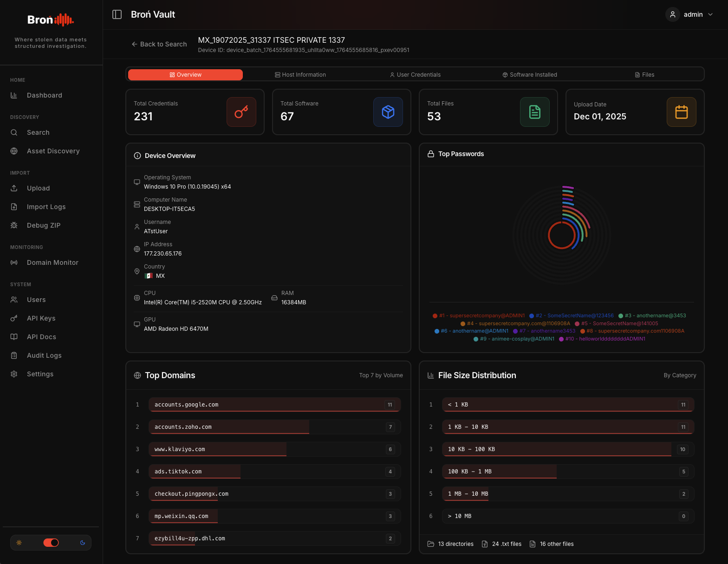This screenshot has height=564, width=728.
Task: Click the Broń logo in sidebar
Action: coord(51,20)
